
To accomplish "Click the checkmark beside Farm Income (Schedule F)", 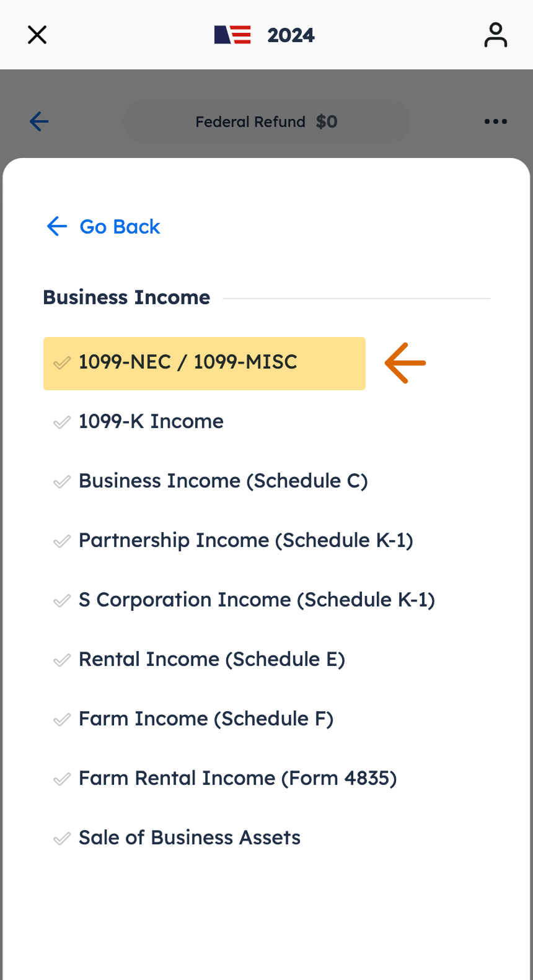I will 61,719.
